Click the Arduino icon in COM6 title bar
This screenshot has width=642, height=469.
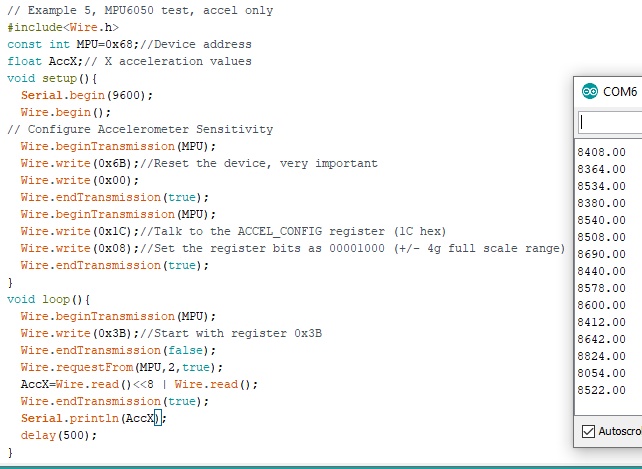[589, 92]
